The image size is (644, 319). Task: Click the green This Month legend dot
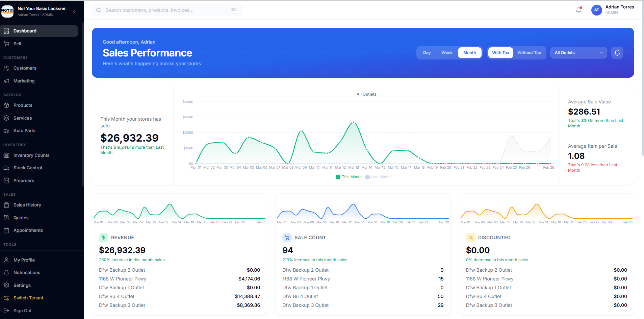point(337,176)
